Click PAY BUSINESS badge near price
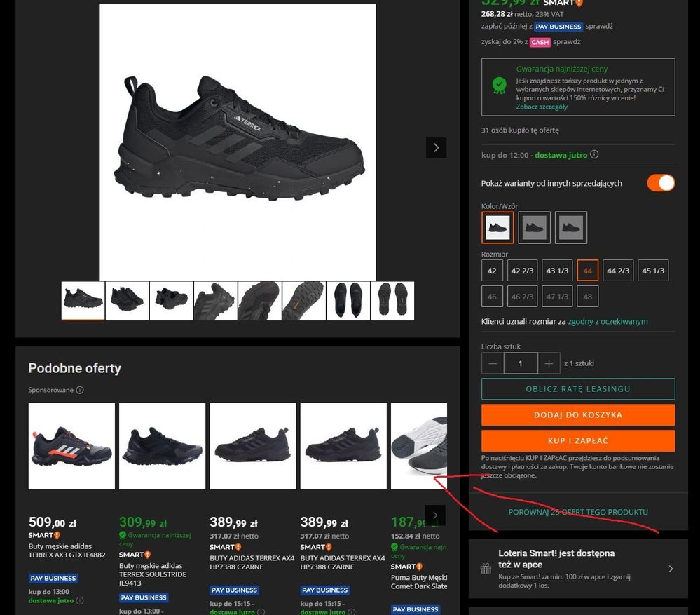 pyautogui.click(x=558, y=27)
